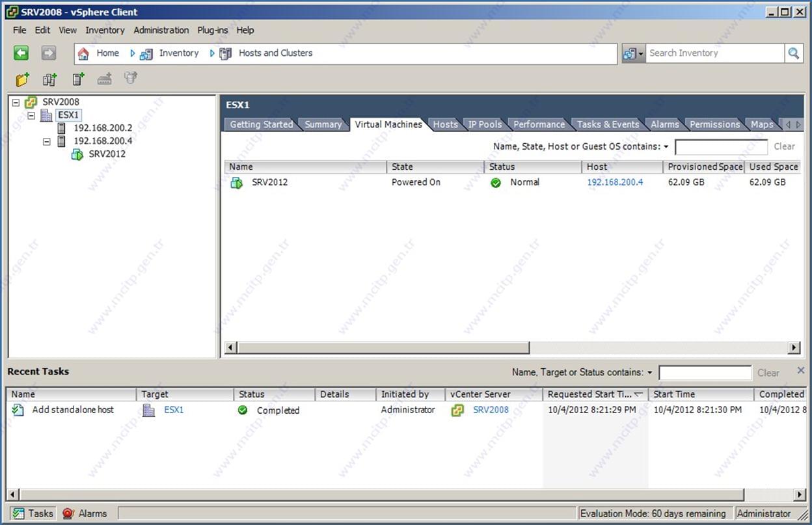Click the Recent Tasks filter text box
This screenshot has height=525, width=812.
(x=705, y=373)
